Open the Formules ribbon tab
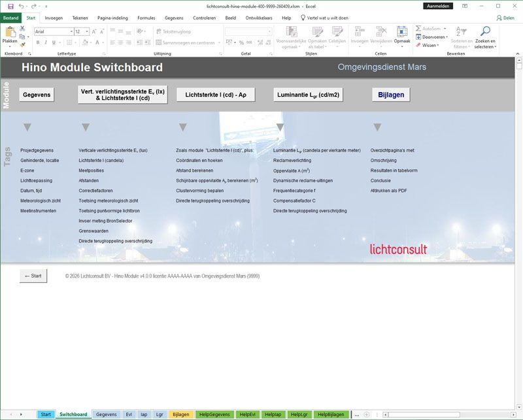 [x=146, y=18]
